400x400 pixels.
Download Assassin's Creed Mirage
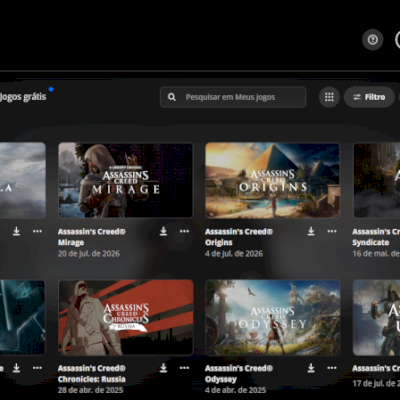pos(163,231)
